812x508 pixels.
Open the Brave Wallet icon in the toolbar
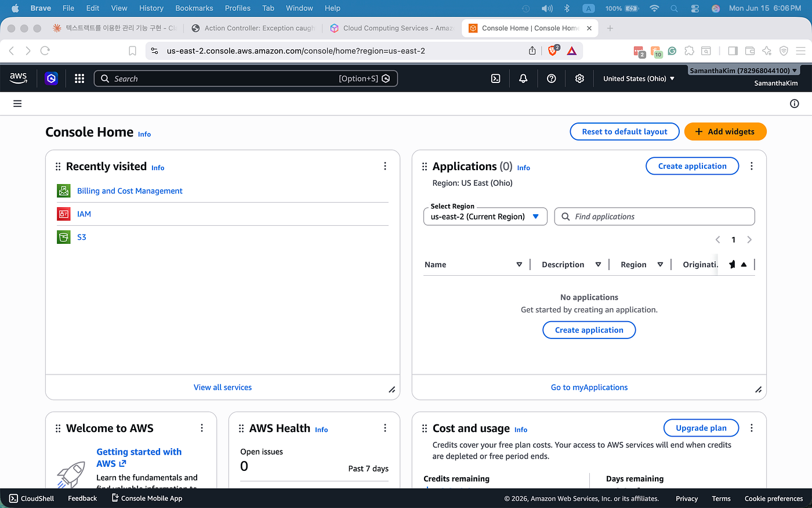pyautogui.click(x=750, y=51)
